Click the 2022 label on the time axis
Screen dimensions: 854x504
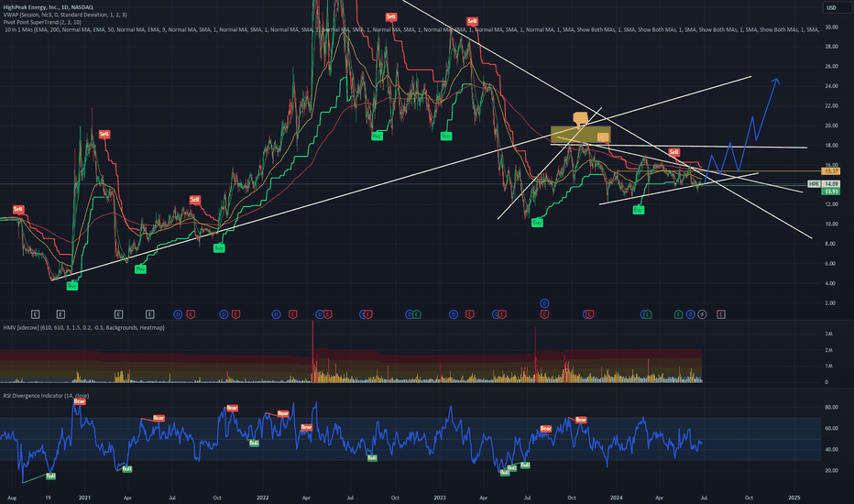262,498
